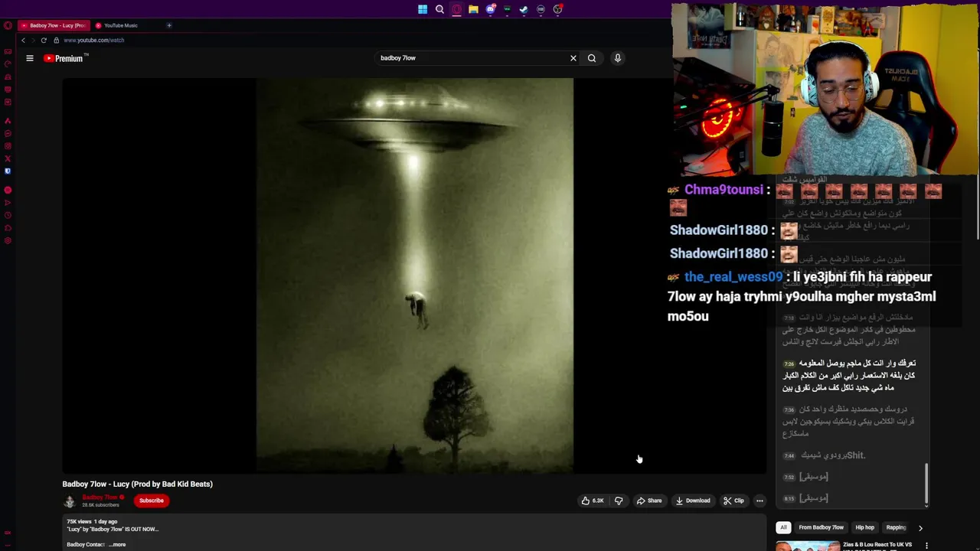
Task: Open Steam from taskbar
Action: coord(524,9)
